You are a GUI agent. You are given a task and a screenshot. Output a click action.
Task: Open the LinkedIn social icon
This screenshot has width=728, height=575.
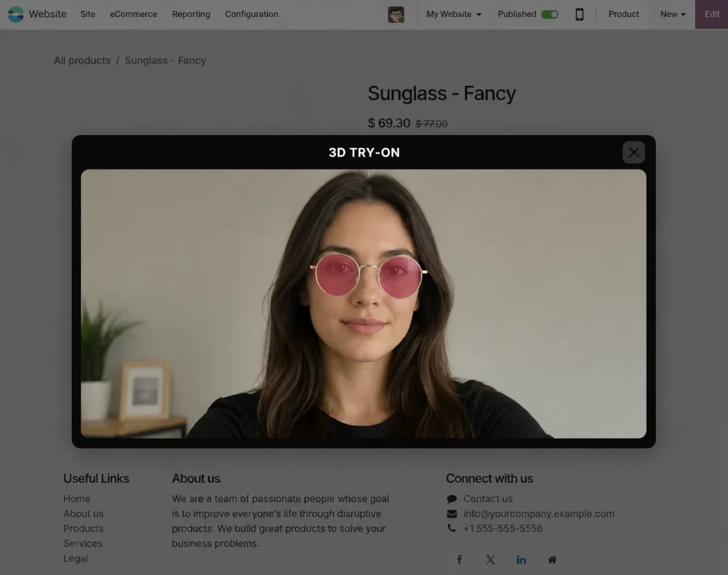click(521, 560)
